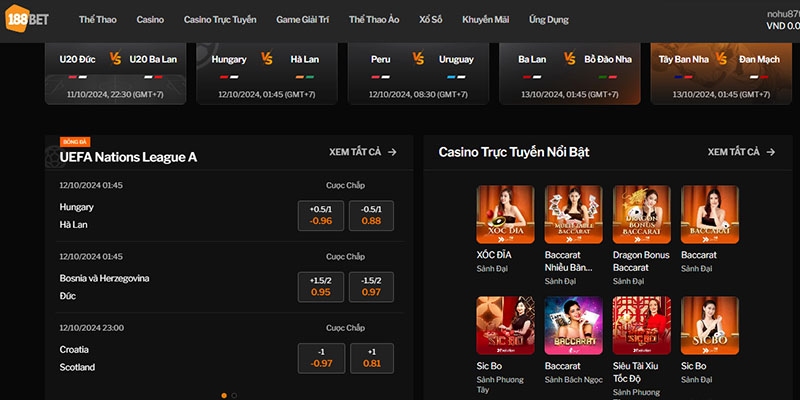This screenshot has width=800, height=400.
Task: Click the Scotland team name
Action: coord(77,367)
